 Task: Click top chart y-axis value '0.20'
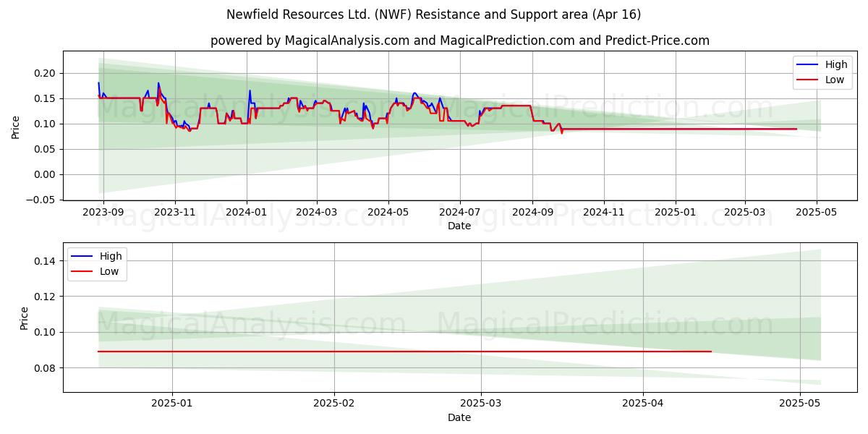tap(45, 73)
